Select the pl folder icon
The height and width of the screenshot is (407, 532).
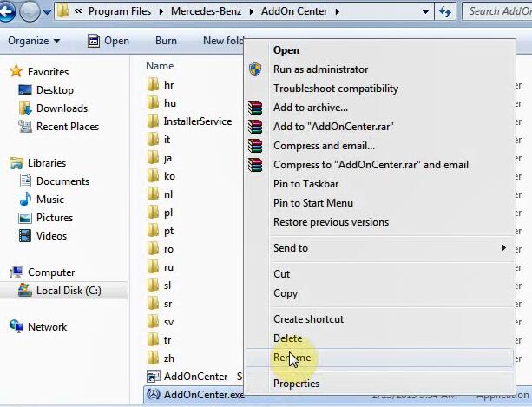coord(153,213)
